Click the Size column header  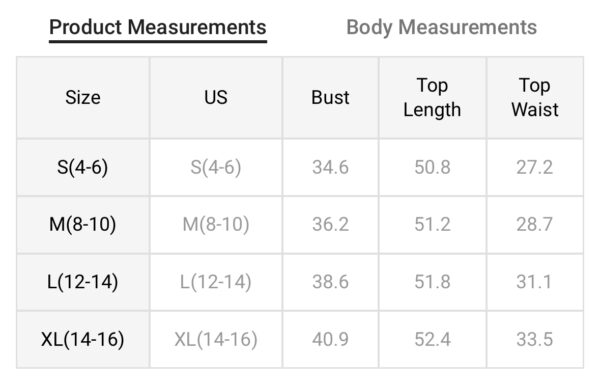tap(83, 97)
